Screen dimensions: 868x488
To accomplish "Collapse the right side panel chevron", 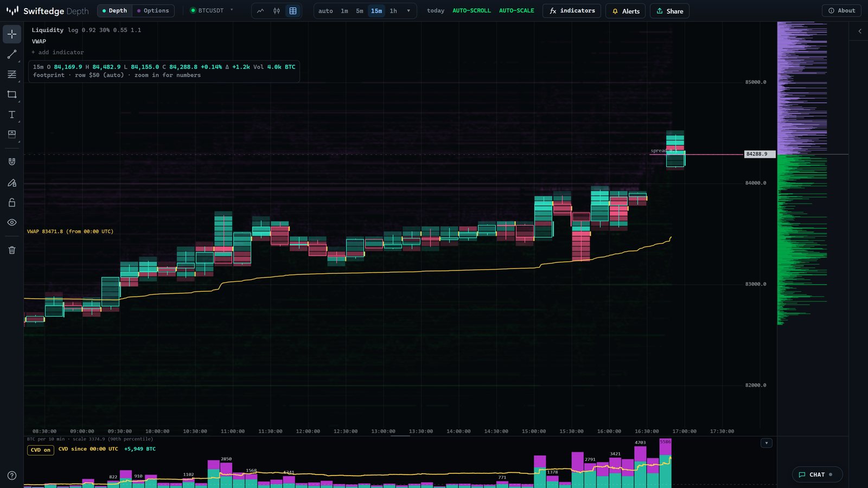I will point(860,31).
